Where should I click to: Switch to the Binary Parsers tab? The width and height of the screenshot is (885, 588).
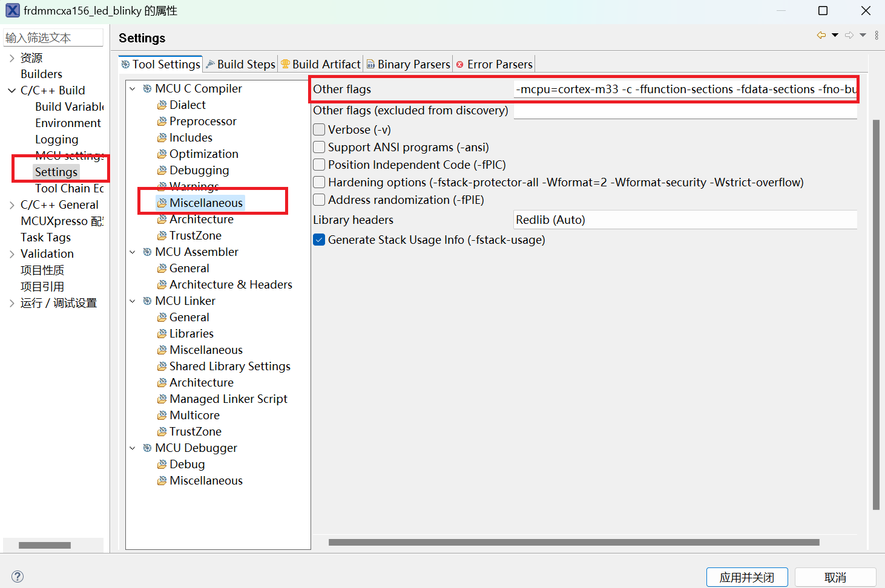pos(408,64)
